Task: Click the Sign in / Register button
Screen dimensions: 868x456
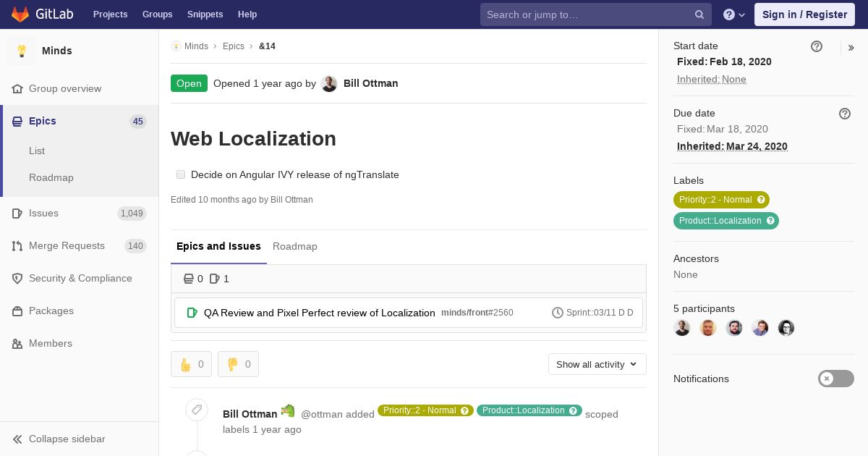Action: (x=804, y=14)
